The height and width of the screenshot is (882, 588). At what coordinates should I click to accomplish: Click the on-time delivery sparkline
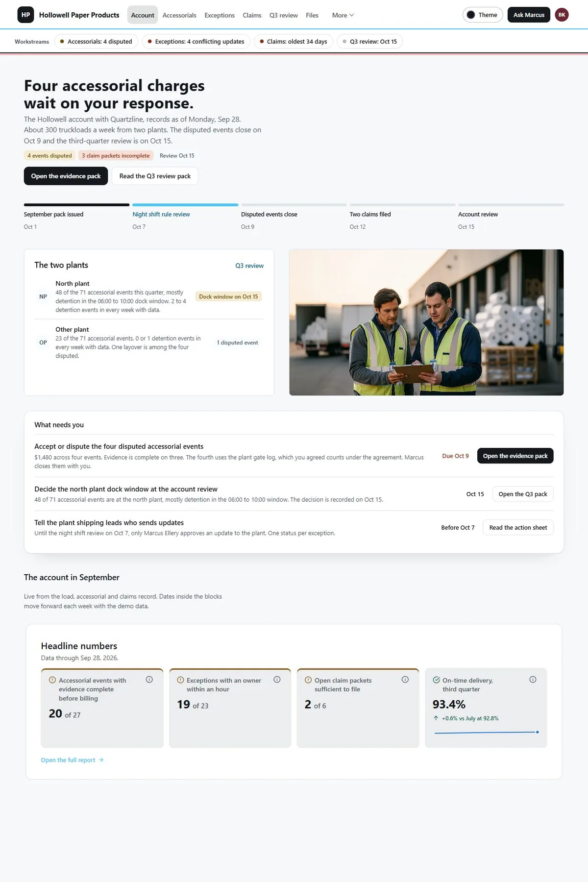coord(487,733)
